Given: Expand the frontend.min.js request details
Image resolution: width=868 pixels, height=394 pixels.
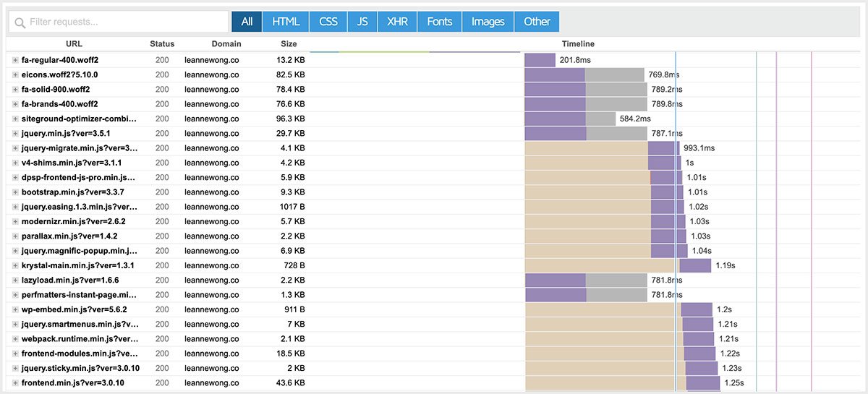Looking at the screenshot, I should 15,382.
